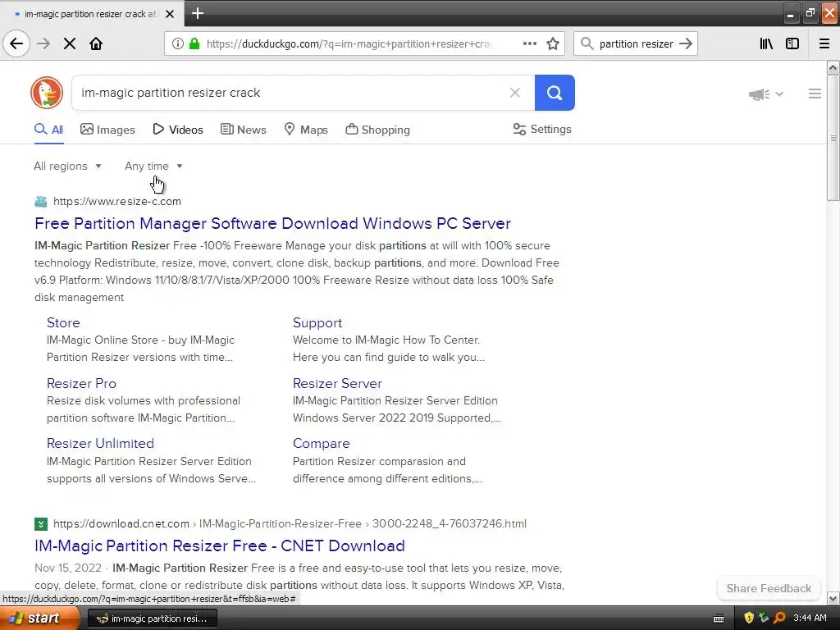
Task: Click the browser address bar URL
Action: click(x=348, y=43)
